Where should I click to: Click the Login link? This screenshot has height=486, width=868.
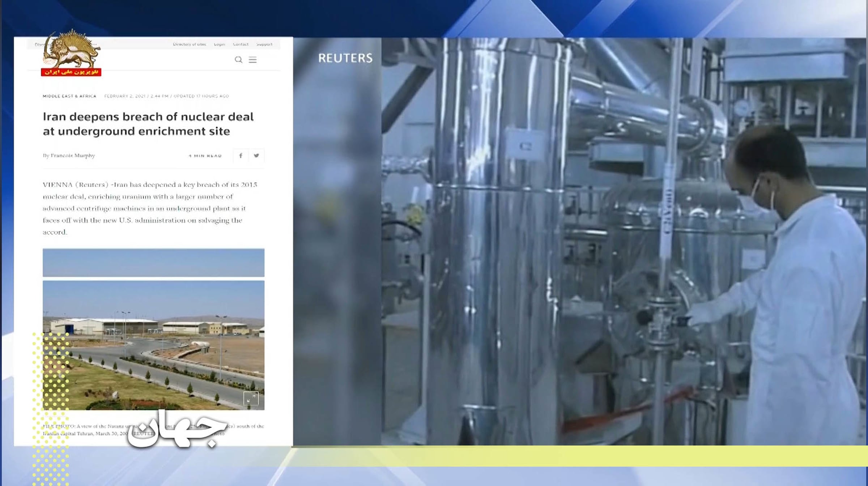(220, 44)
